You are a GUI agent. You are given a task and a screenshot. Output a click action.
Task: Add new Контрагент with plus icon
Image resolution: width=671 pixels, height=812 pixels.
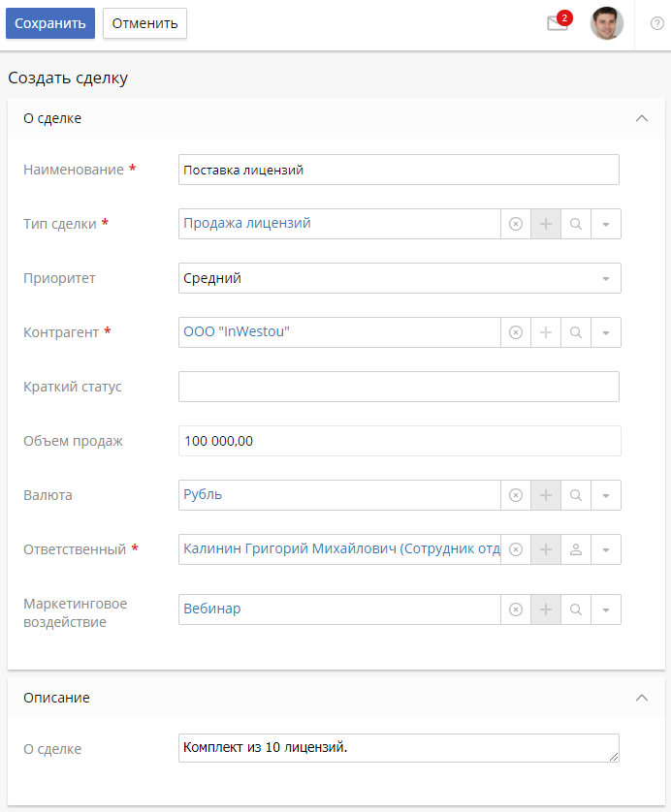pyautogui.click(x=546, y=332)
